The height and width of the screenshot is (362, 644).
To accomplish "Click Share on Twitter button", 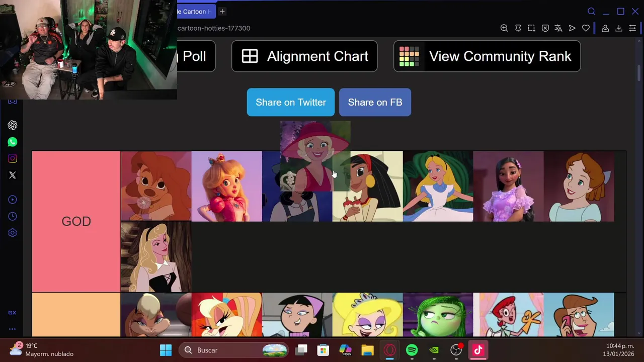I will pyautogui.click(x=291, y=102).
